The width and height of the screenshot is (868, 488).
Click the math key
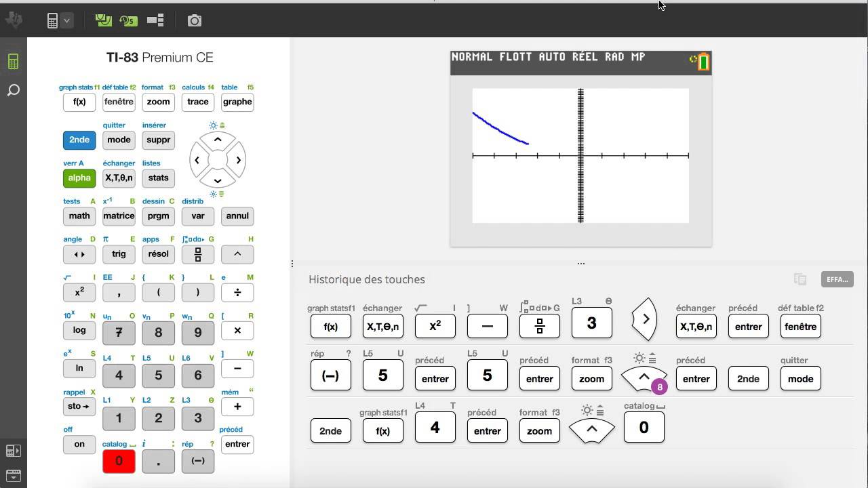pos(79,216)
